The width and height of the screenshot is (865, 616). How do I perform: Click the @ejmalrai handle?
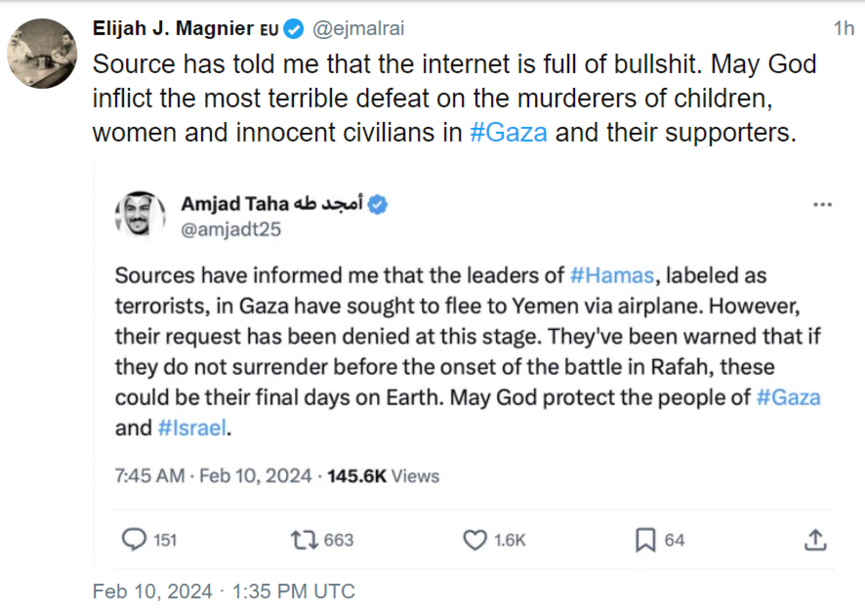[x=358, y=29]
